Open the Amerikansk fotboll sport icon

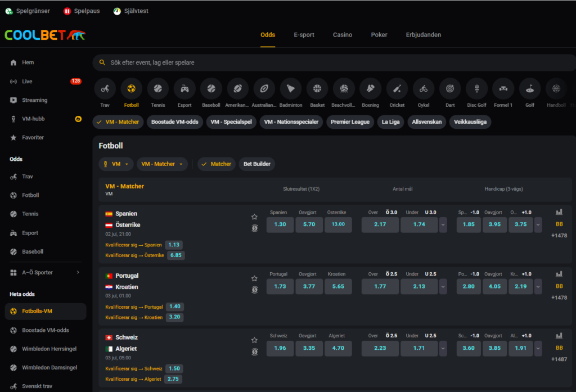(238, 88)
